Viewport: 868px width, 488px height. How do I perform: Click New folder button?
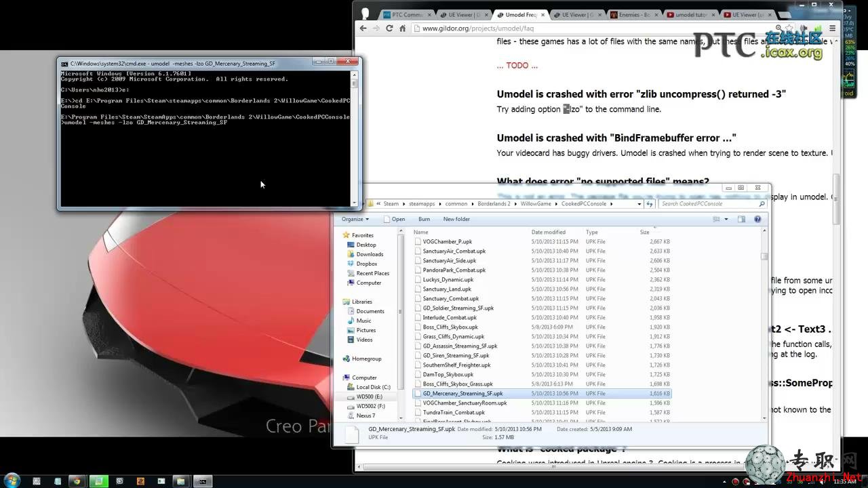[456, 219]
